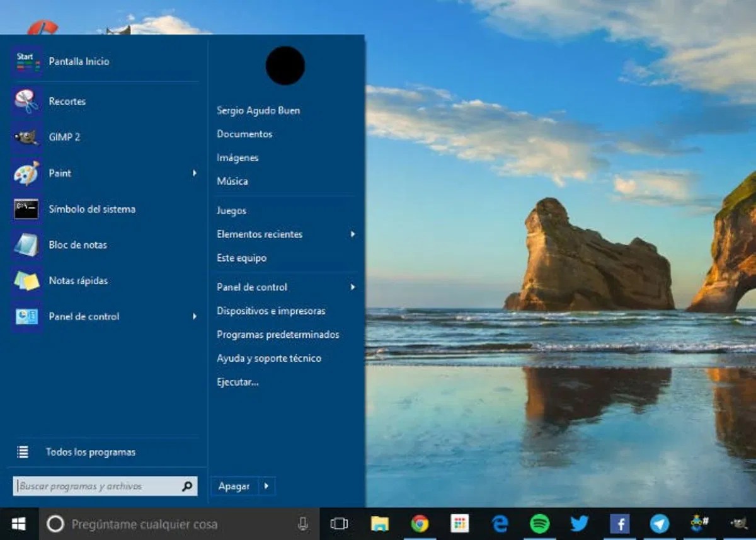Select Pantalla Inicio at the top
Image resolution: width=756 pixels, height=540 pixels.
click(x=79, y=61)
